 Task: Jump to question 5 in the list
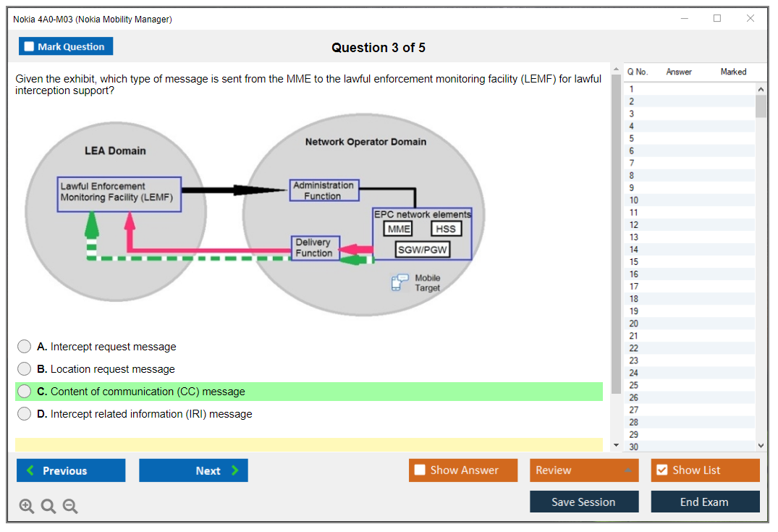[632, 138]
